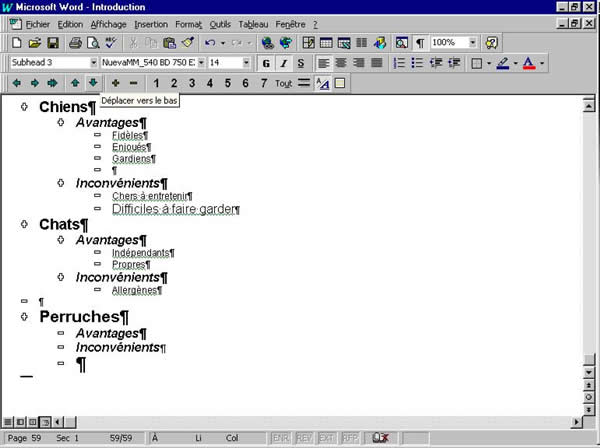
Task: Show heading level 1 only
Action: [156, 83]
